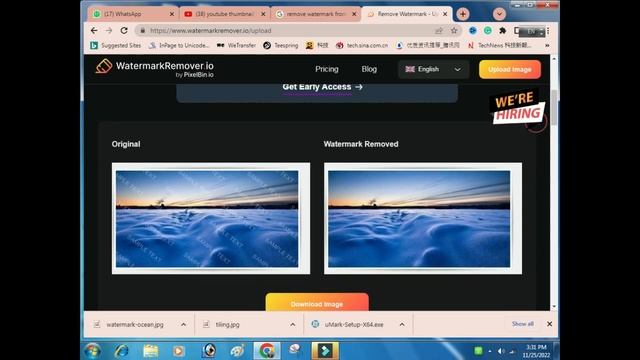Viewport: 640px width, 360px height.
Task: Expand the bookmarks overflow chevron
Action: click(547, 45)
